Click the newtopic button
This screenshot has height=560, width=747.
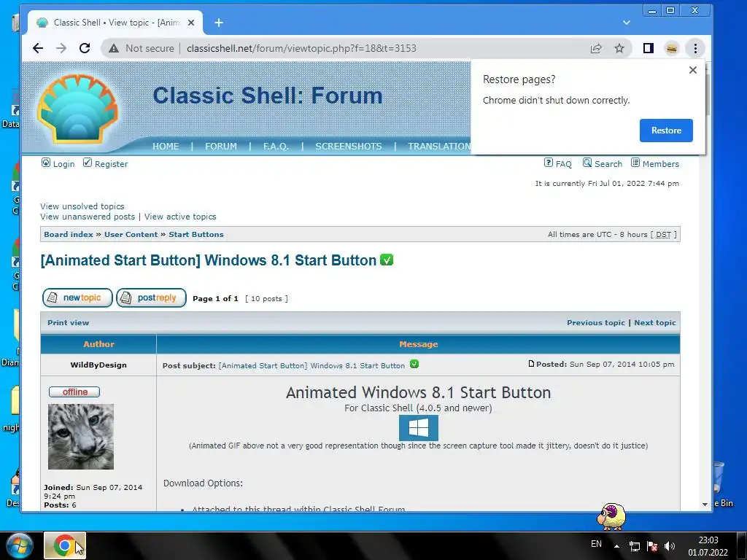pos(77,297)
